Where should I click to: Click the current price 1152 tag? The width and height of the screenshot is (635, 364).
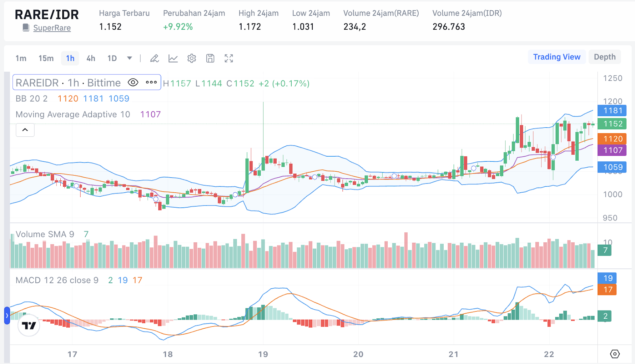(x=612, y=124)
